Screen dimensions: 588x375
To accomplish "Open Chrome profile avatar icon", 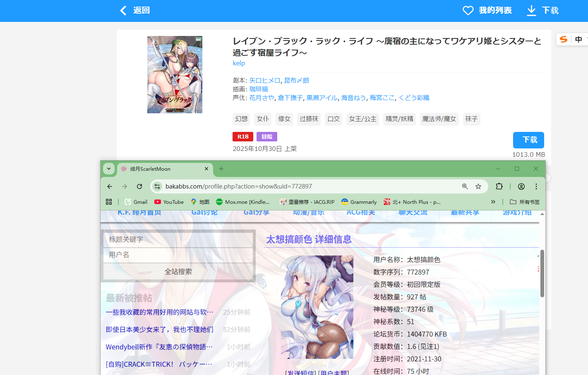I will coord(521,186).
